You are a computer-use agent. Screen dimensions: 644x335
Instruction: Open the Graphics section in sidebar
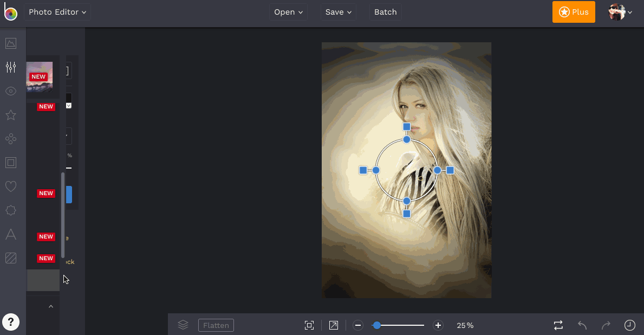[11, 210]
